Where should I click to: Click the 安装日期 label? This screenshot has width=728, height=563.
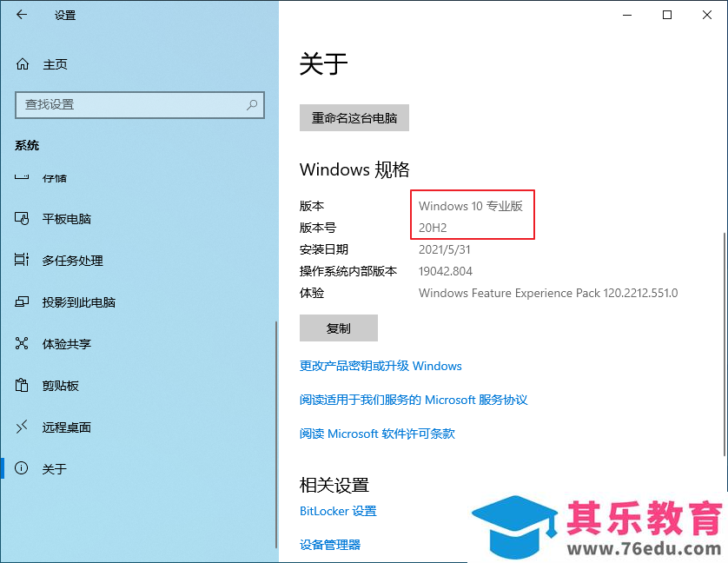[324, 249]
